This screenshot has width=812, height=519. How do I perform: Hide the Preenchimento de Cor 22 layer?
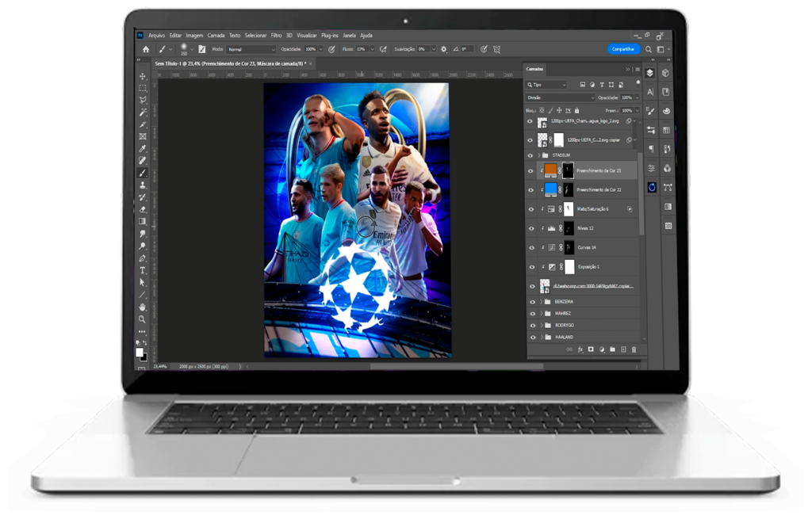tap(530, 190)
